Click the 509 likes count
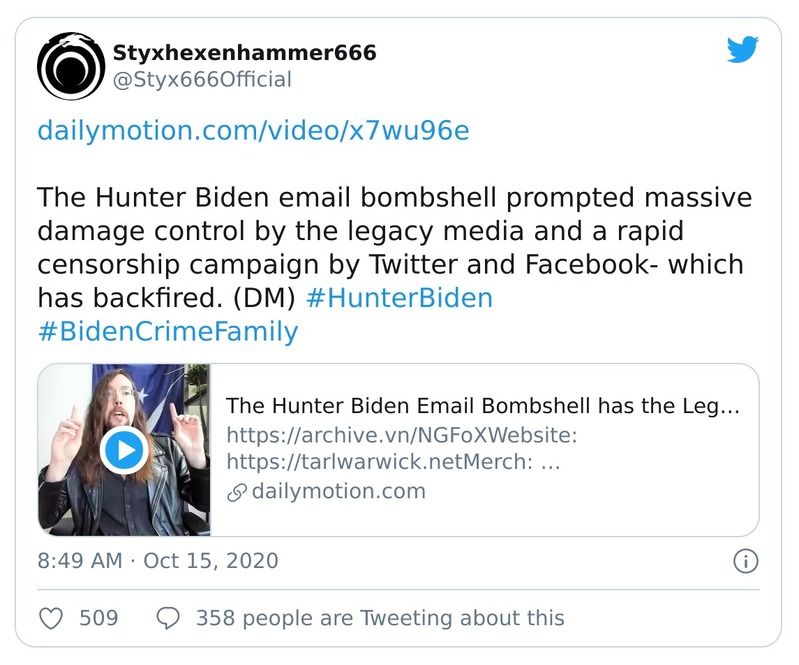799x665 pixels. (98, 618)
